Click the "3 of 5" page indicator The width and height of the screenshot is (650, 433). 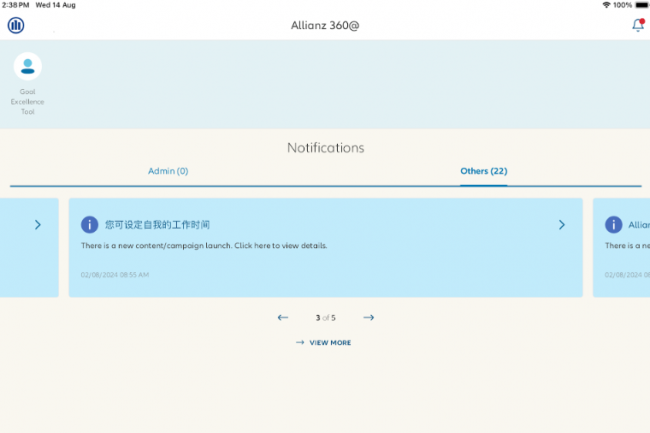pyautogui.click(x=325, y=318)
